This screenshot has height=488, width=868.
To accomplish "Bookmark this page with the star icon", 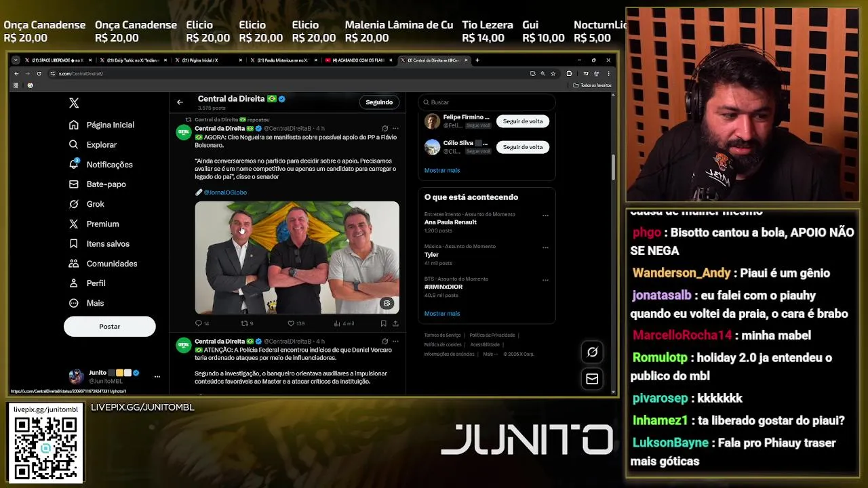I will [x=553, y=73].
